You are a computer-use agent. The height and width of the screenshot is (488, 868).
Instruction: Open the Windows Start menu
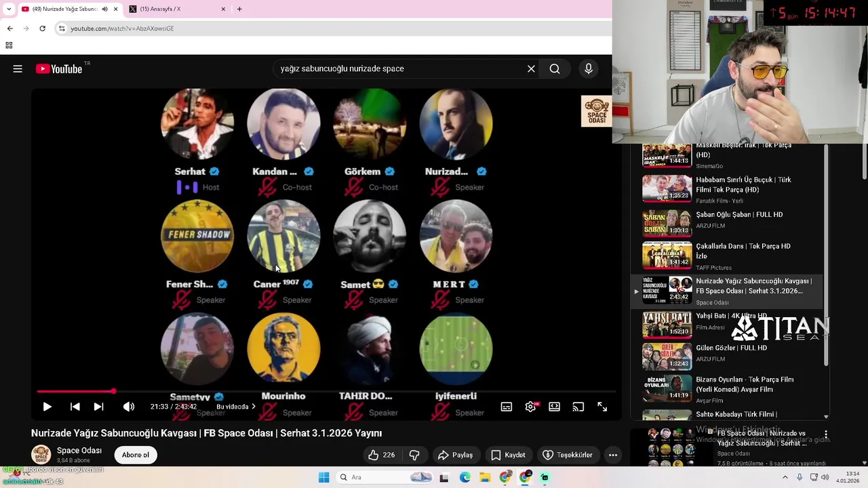[324, 477]
